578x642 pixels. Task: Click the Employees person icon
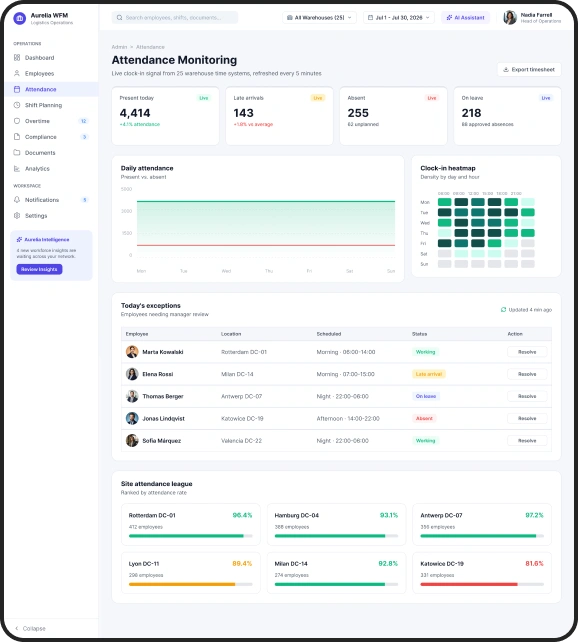coord(17,73)
